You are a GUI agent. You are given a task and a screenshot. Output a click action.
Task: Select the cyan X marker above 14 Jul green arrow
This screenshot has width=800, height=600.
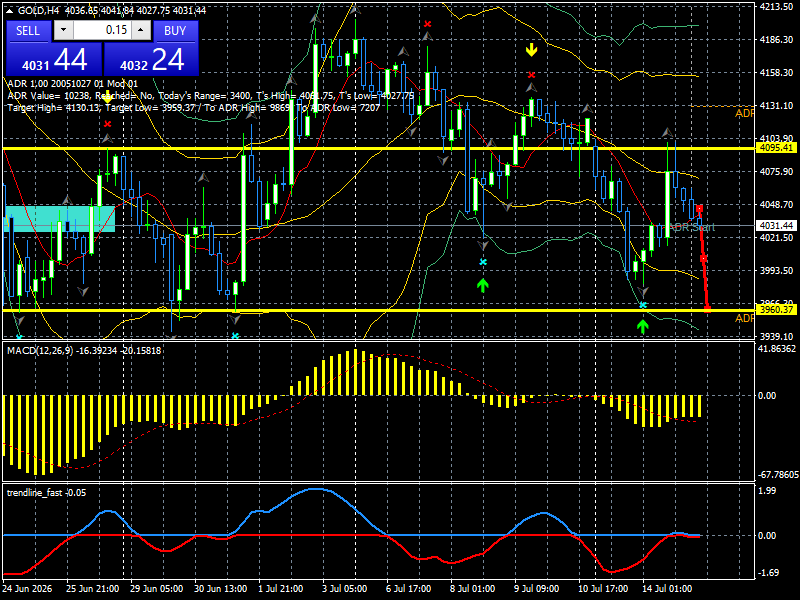(643, 305)
